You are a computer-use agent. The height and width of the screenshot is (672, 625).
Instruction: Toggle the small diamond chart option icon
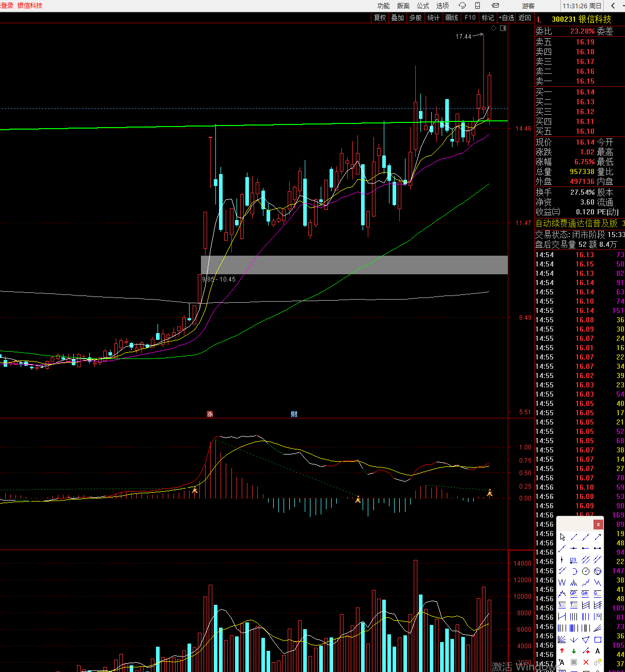coord(493,28)
